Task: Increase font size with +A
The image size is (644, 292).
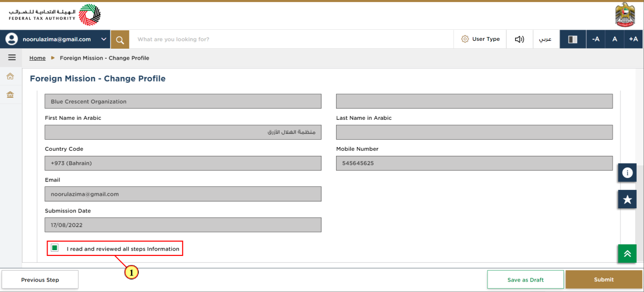Action: pos(634,39)
